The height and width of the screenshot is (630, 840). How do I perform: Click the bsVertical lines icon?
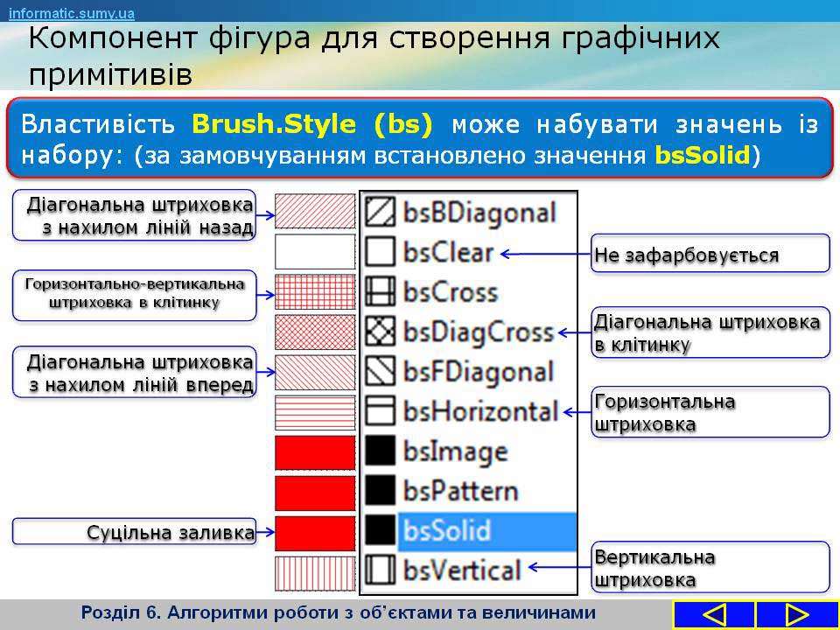[381, 570]
